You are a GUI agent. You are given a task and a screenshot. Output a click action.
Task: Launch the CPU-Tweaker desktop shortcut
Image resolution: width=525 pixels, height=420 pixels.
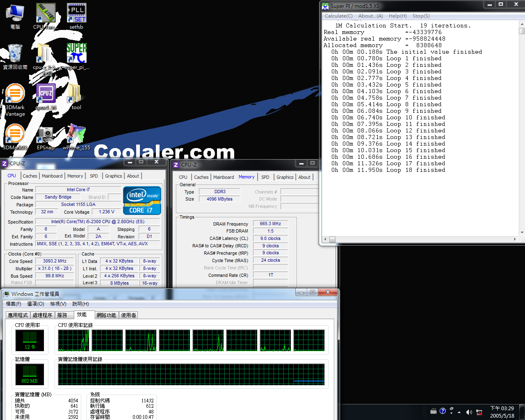tap(45, 16)
